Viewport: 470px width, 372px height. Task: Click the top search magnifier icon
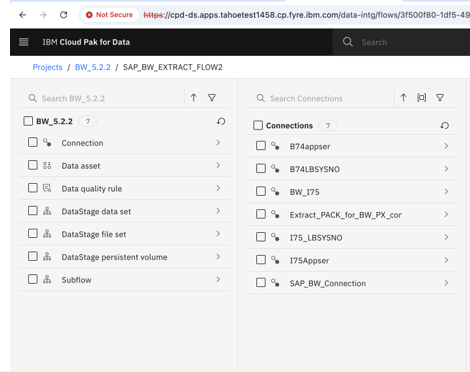coord(348,42)
